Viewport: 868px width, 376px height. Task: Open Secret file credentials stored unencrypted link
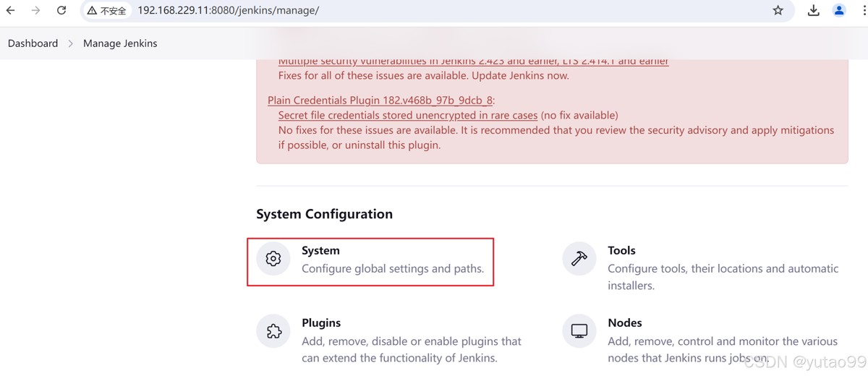[x=408, y=115]
